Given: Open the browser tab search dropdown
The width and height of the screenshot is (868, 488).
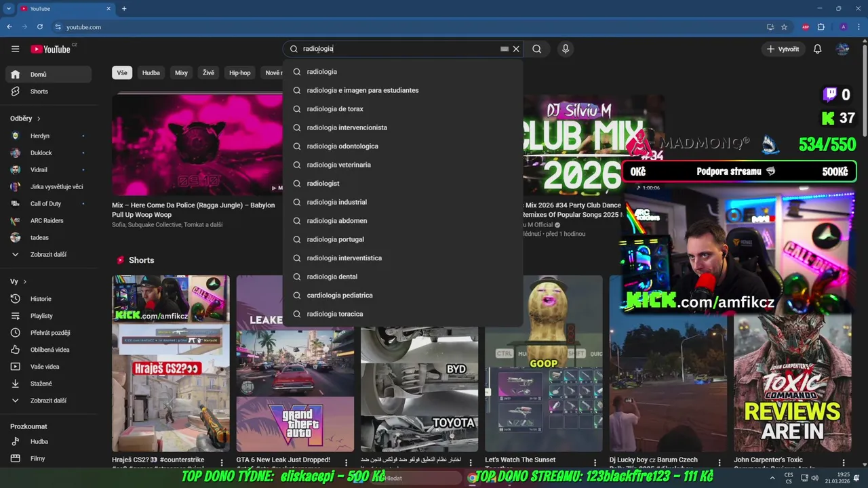Looking at the screenshot, I should tap(9, 9).
